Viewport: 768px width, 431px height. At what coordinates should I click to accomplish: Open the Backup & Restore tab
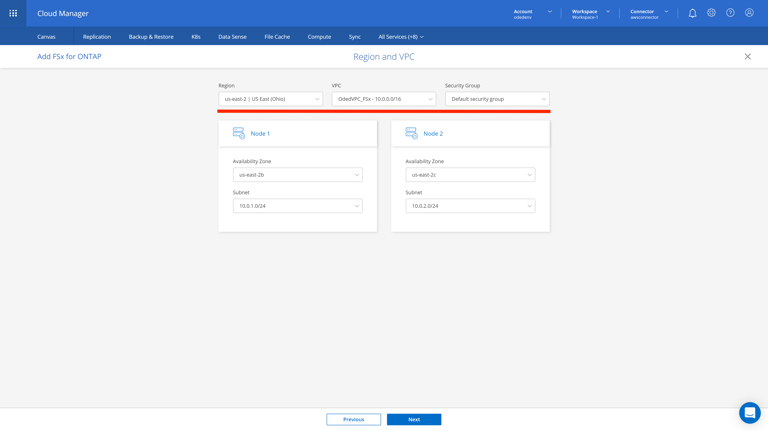click(151, 37)
